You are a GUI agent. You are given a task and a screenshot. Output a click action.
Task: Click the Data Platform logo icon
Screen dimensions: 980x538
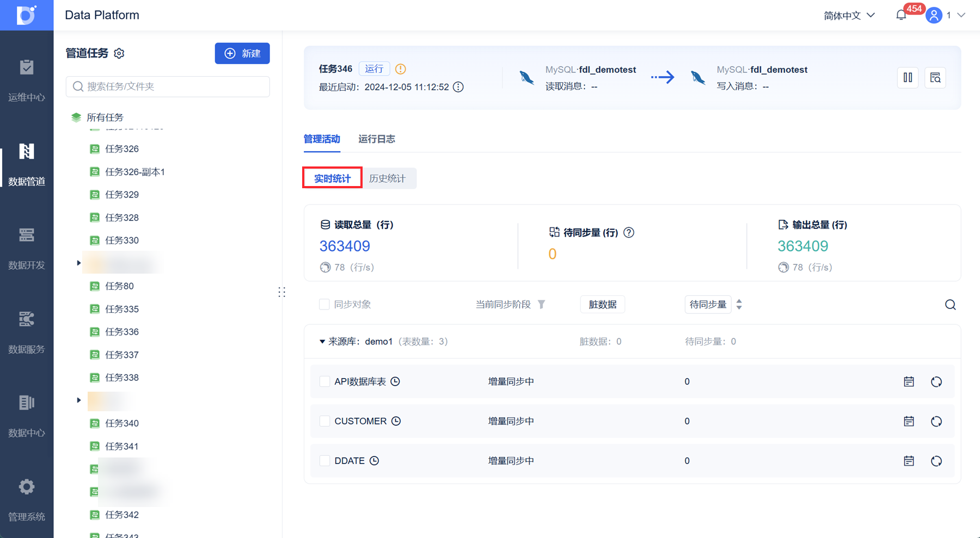(x=26, y=15)
